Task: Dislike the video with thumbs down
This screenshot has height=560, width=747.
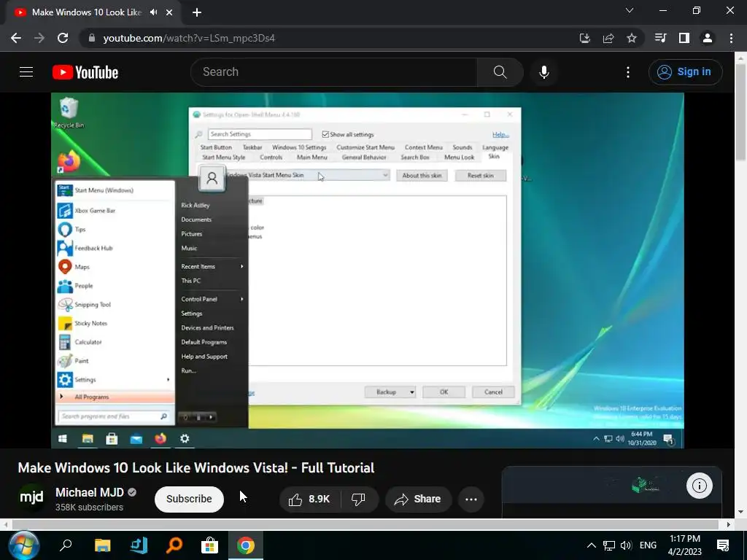Action: [358, 499]
